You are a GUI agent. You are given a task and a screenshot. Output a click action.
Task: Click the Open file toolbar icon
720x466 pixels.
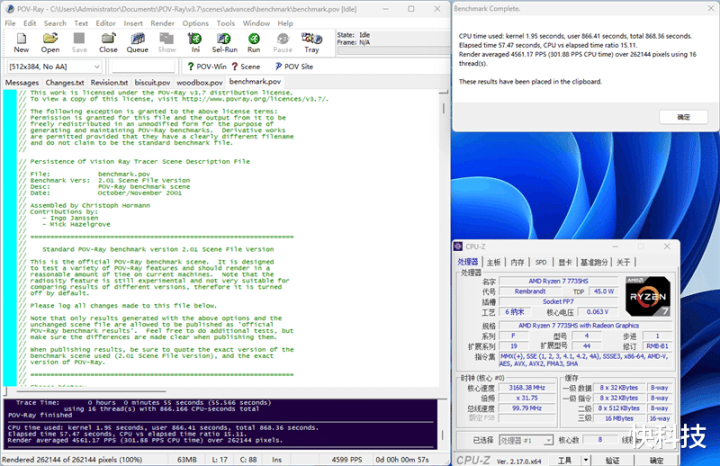click(x=50, y=42)
